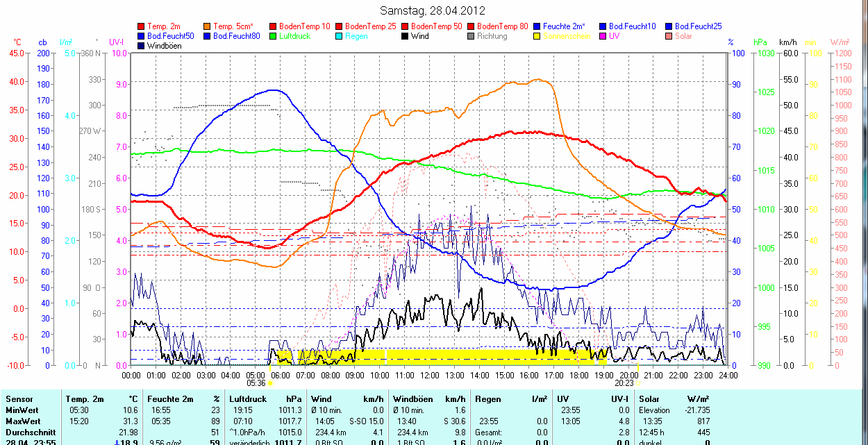This screenshot has width=868, height=445.
Task: Click the Bod.Feucht10 legend color box
Action: point(603,26)
